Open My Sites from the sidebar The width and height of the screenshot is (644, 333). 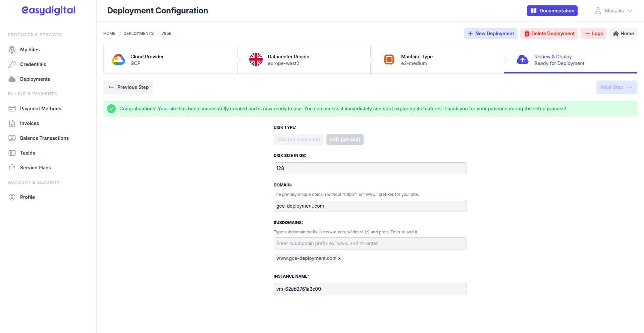(x=12, y=49)
